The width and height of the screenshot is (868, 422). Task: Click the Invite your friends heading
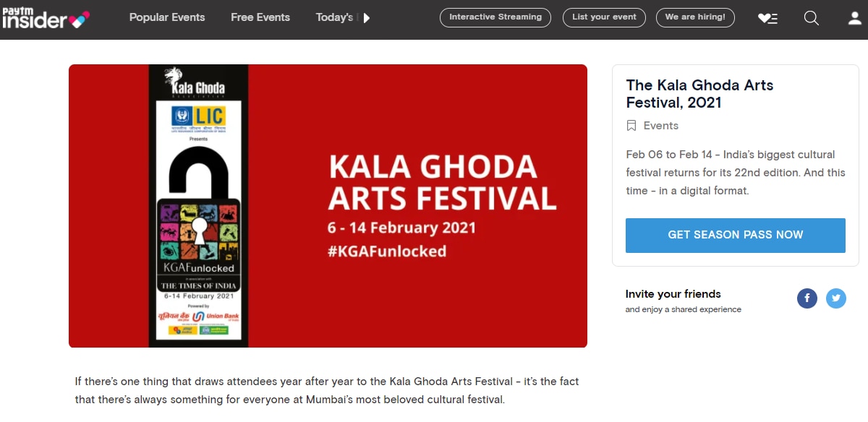(673, 294)
